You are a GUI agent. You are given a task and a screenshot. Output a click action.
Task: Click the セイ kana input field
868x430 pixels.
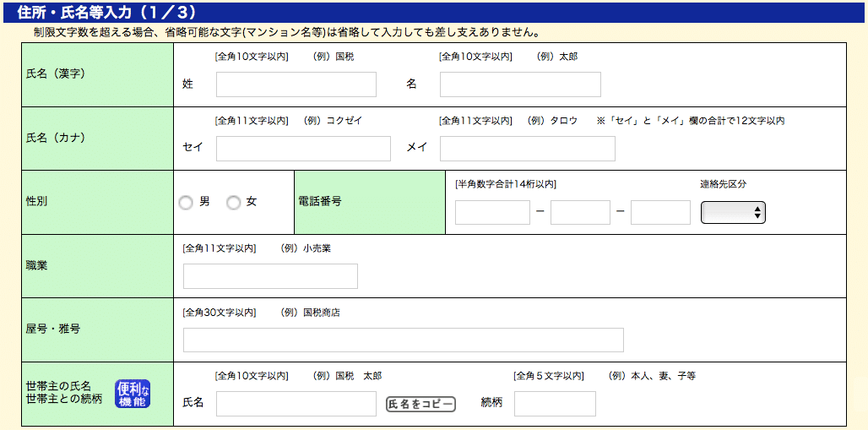(303, 149)
